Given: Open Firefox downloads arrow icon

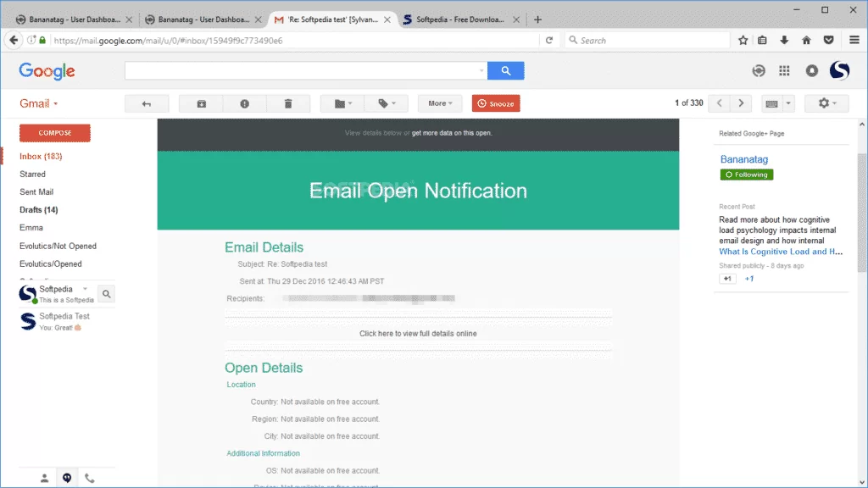Looking at the screenshot, I should point(784,41).
